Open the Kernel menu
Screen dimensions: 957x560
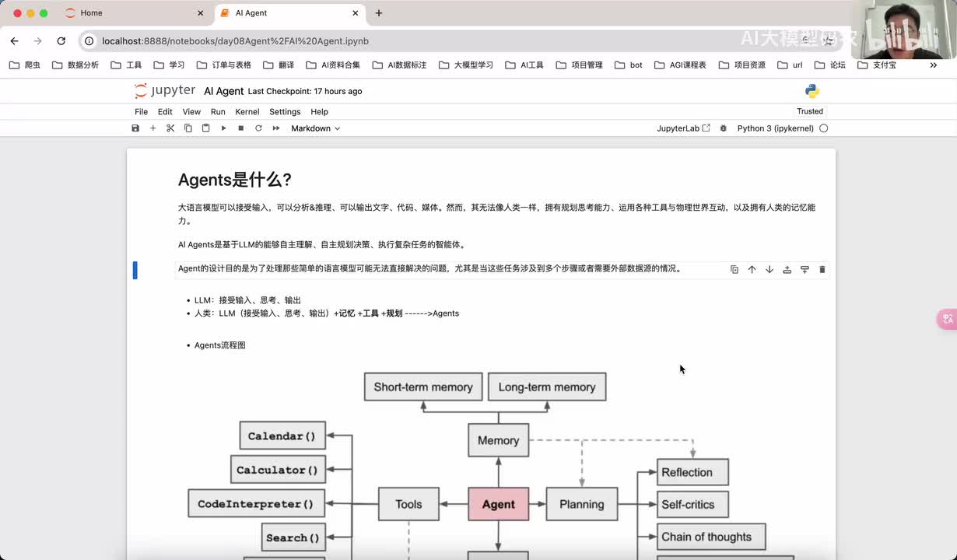click(247, 112)
